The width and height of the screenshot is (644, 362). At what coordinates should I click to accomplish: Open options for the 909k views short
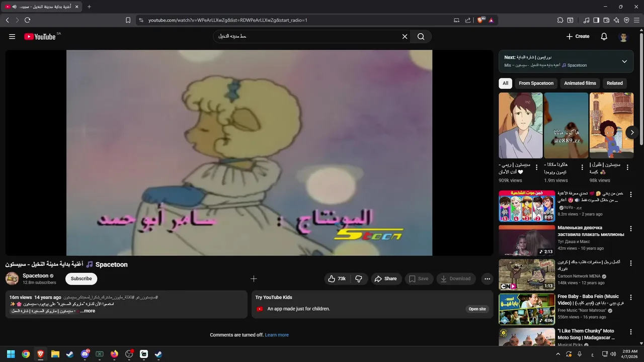point(536,167)
